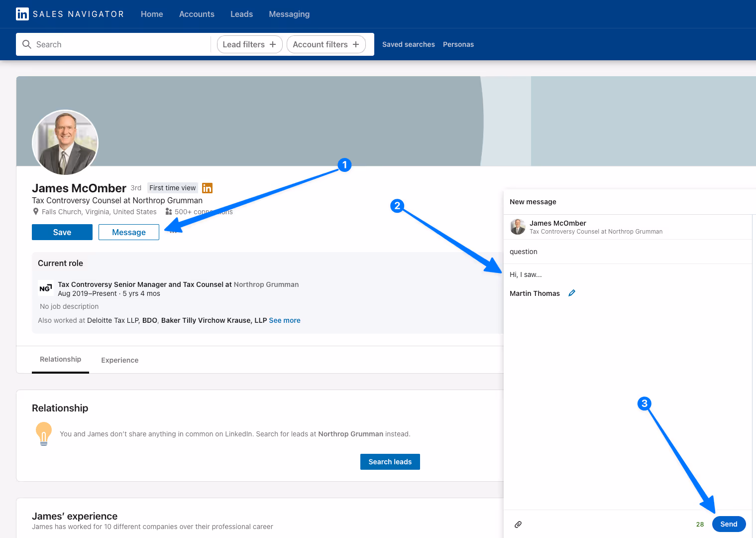Click the paperclip attachment icon
Viewport: 756px width, 538px height.
point(518,524)
